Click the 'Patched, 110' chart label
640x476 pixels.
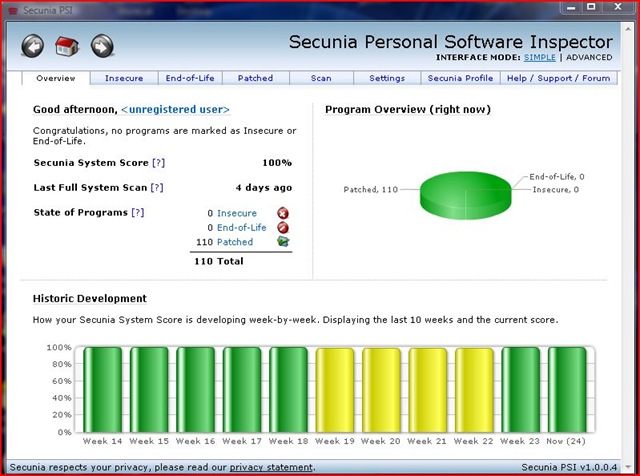point(371,189)
